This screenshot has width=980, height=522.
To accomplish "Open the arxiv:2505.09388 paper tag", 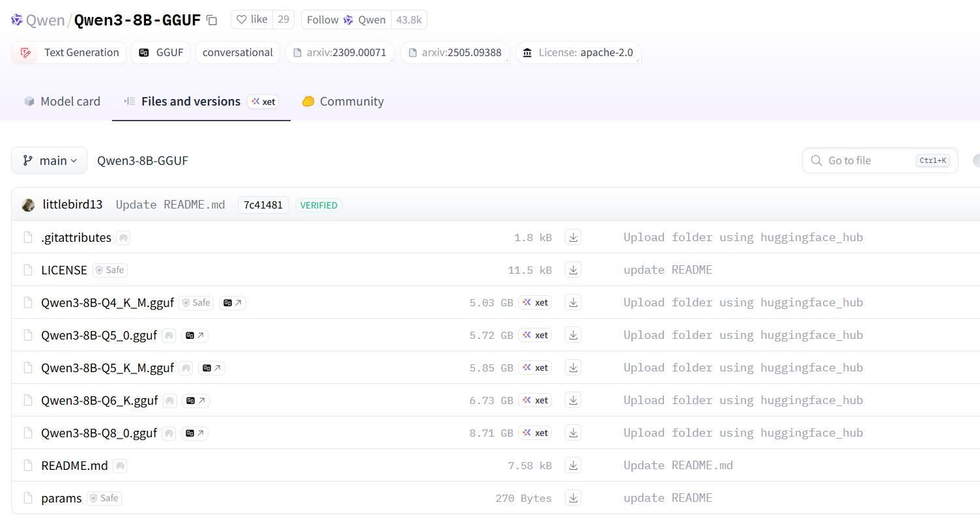I will (454, 53).
